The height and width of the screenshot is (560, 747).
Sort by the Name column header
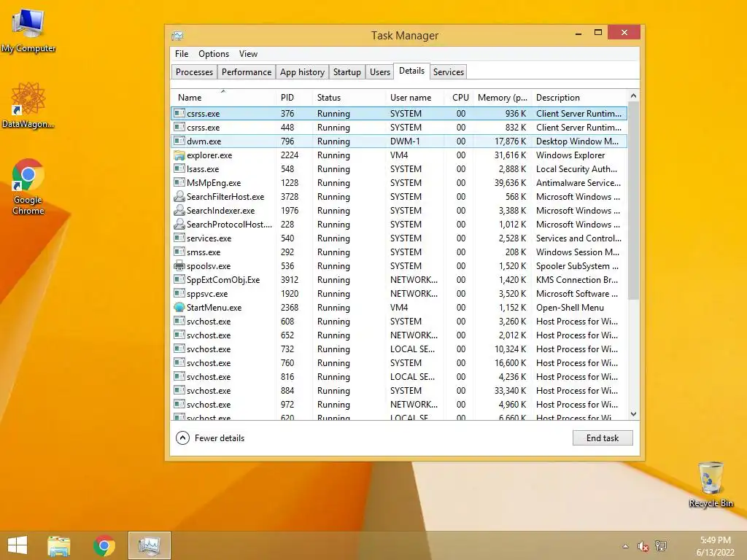click(x=223, y=98)
